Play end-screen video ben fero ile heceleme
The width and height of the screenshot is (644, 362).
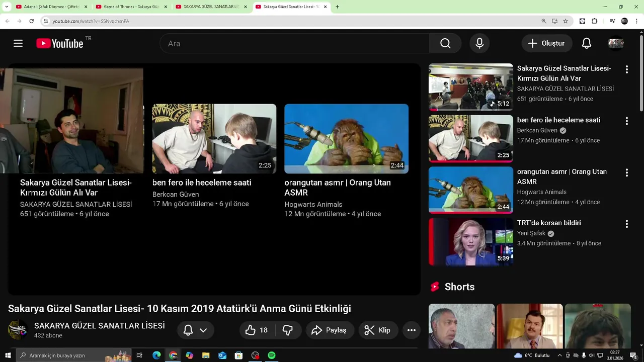click(214, 138)
